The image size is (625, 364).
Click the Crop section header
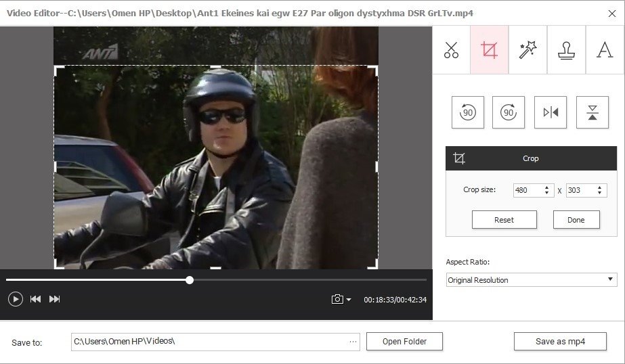[531, 158]
